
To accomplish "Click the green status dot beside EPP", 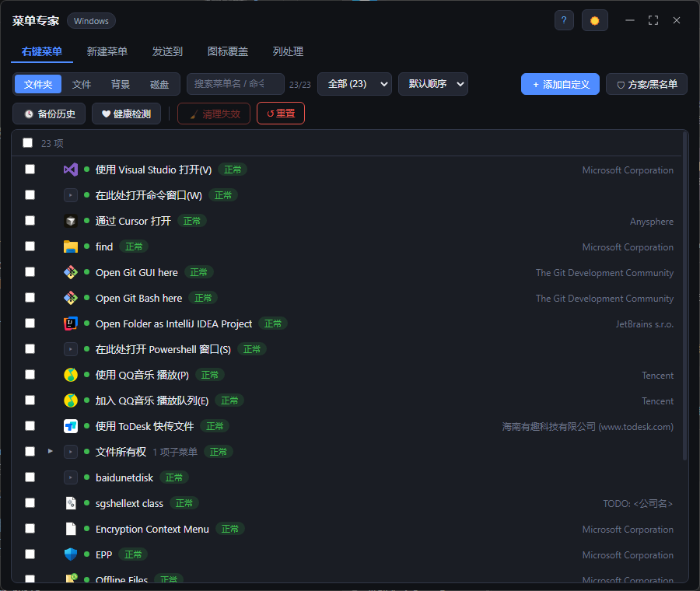I will pos(86,554).
